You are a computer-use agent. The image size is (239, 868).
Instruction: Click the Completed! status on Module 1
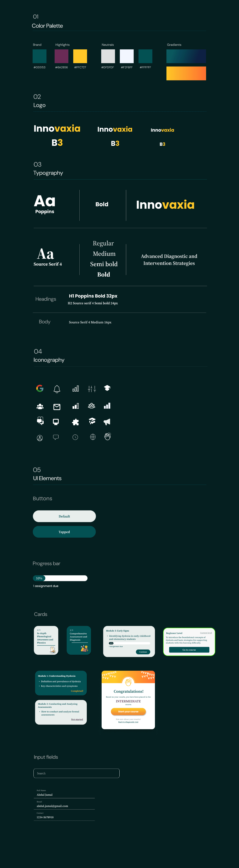coord(77,691)
